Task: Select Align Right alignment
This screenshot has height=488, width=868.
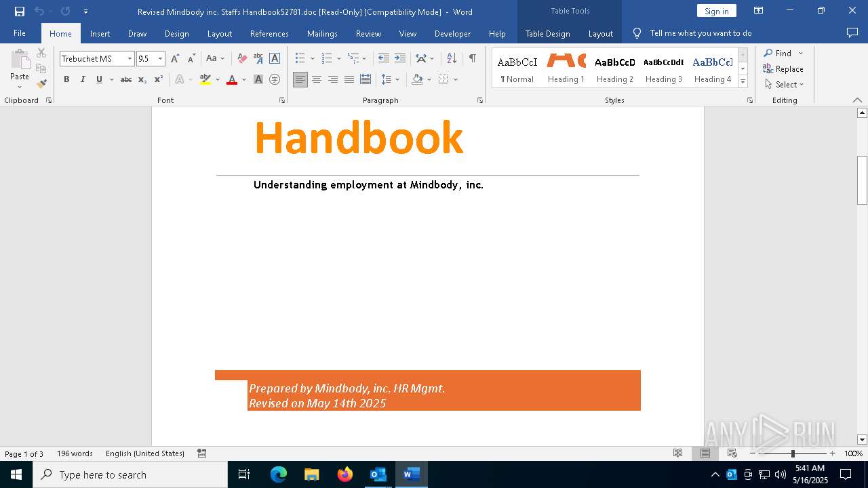Action: 333,79
